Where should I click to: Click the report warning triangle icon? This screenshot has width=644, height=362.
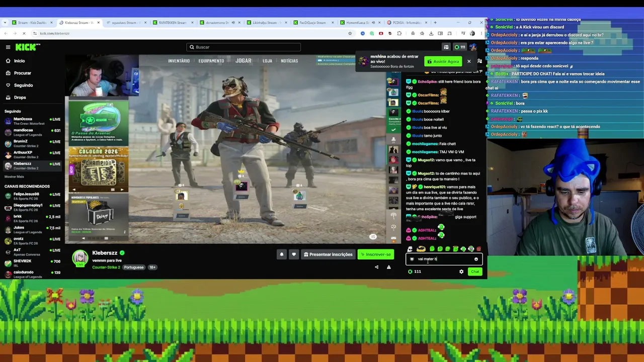(x=388, y=267)
